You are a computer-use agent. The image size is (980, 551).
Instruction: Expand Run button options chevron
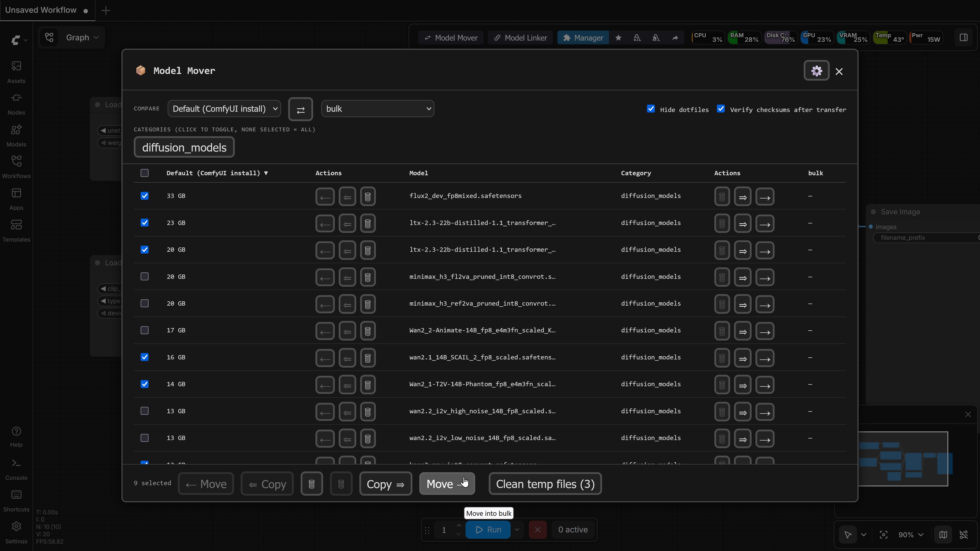[517, 530]
